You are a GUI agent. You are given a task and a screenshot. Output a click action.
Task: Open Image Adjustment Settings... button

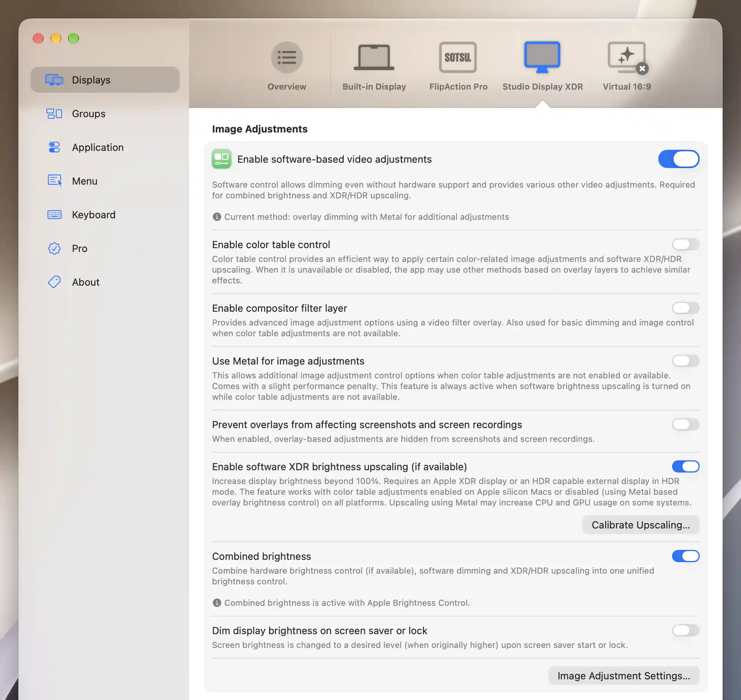(624, 675)
